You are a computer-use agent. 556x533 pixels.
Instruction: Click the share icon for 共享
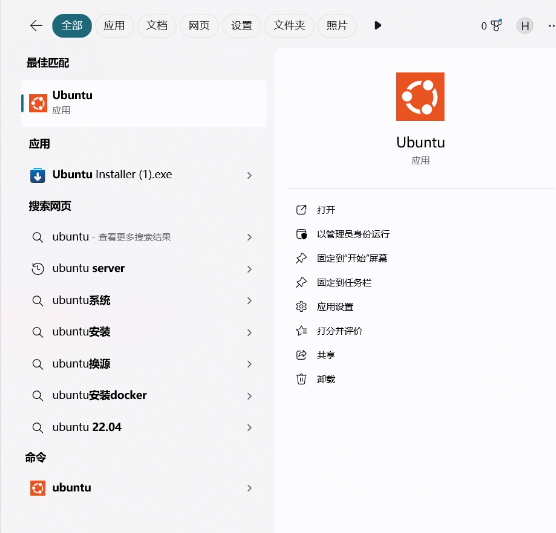(x=301, y=355)
